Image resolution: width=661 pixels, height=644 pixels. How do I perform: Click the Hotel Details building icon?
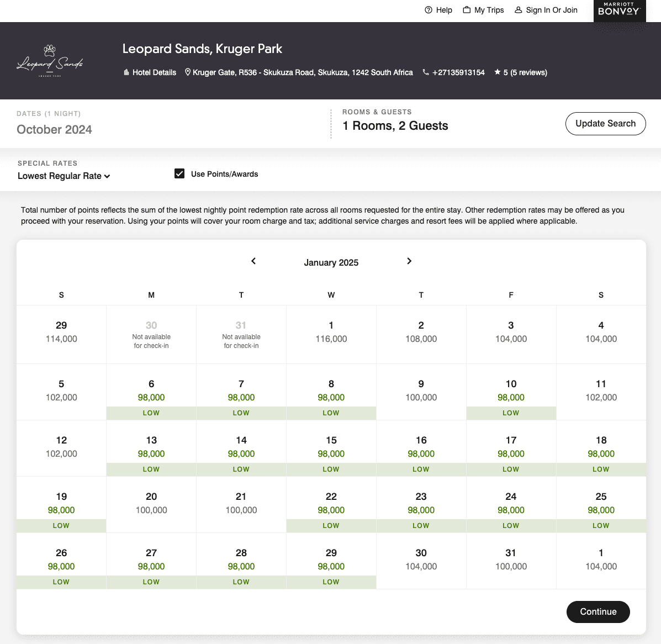[x=126, y=72]
